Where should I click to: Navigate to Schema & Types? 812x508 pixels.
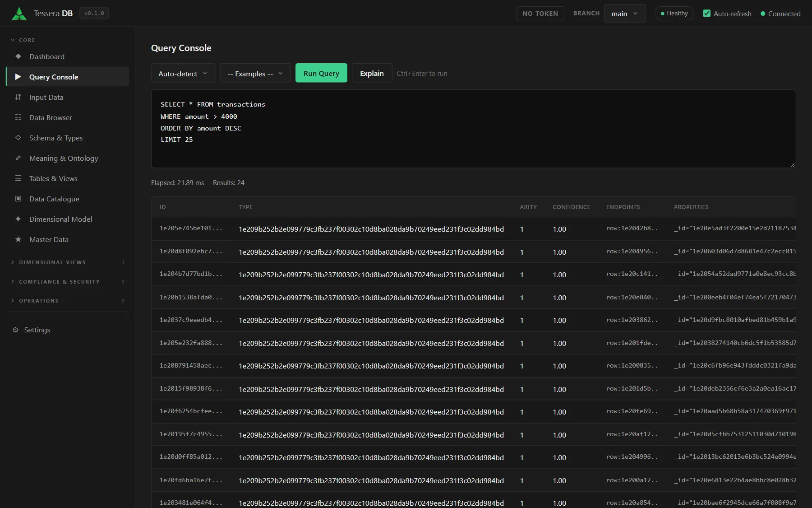click(x=68, y=138)
